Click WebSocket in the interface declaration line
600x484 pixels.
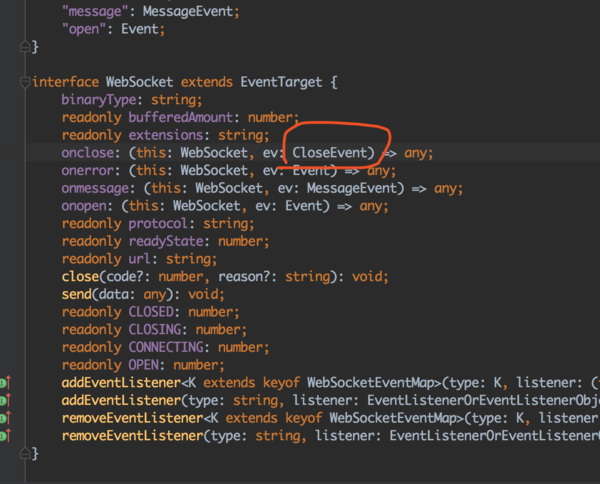(x=139, y=82)
